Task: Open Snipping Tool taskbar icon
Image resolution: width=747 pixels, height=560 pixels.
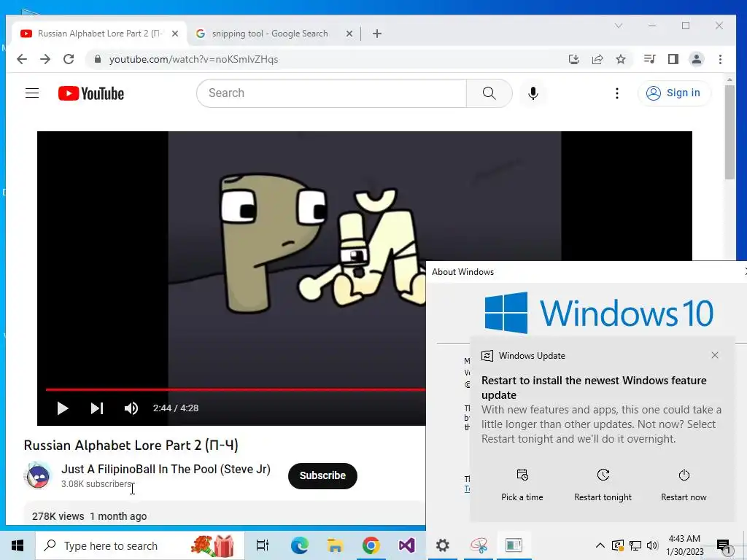Action: pyautogui.click(x=479, y=545)
